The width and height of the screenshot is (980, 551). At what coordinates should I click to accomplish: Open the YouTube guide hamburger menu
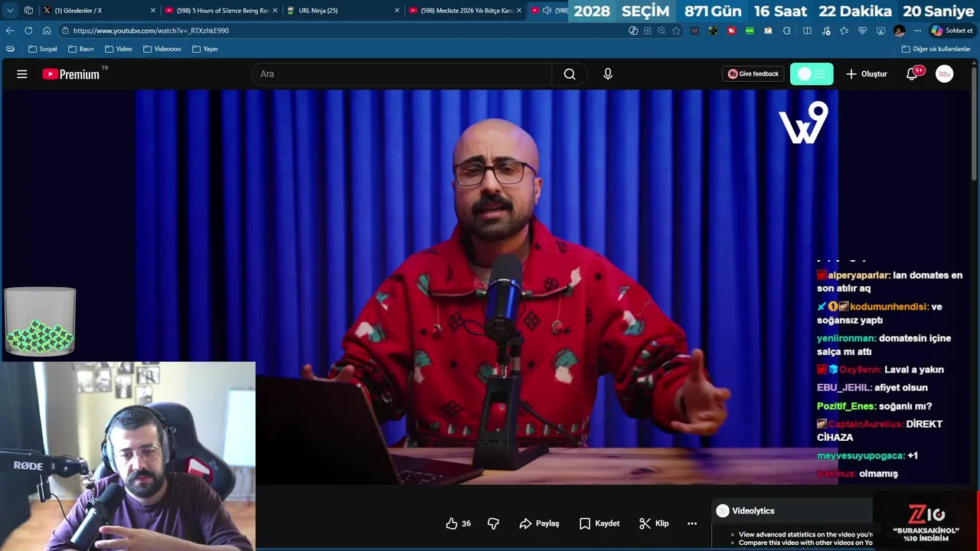click(x=22, y=74)
